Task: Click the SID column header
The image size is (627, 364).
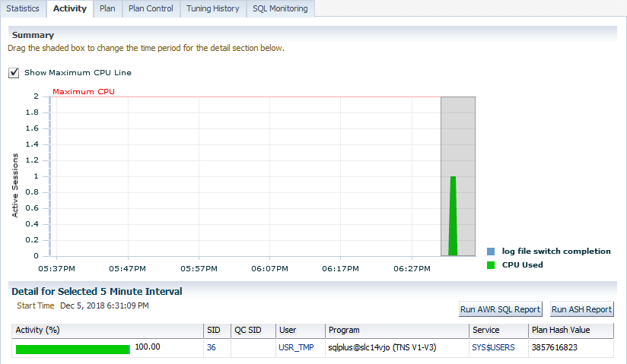Action: click(217, 331)
